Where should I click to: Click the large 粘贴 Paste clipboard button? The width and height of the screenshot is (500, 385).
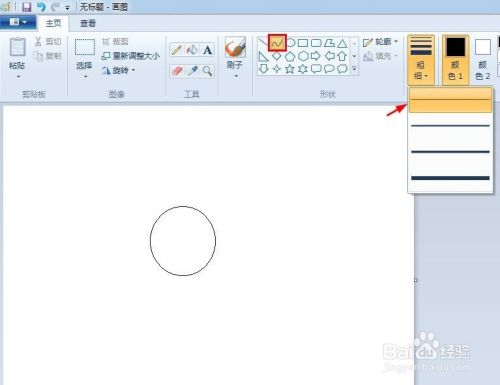(x=17, y=53)
